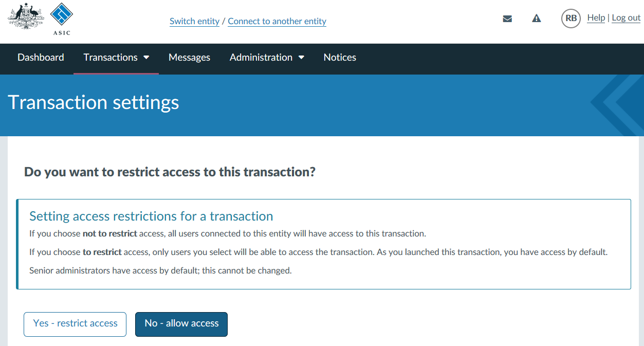This screenshot has width=644, height=346.
Task: Choose Yes - restrict access button
Action: pos(75,324)
